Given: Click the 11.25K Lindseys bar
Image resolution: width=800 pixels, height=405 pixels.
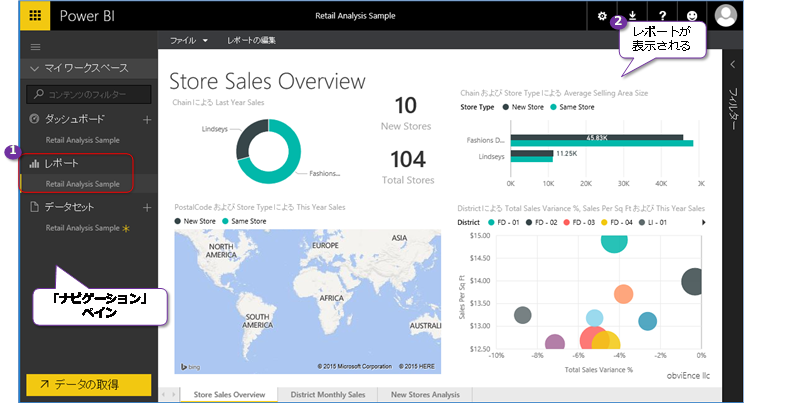Looking at the screenshot, I should (532, 153).
